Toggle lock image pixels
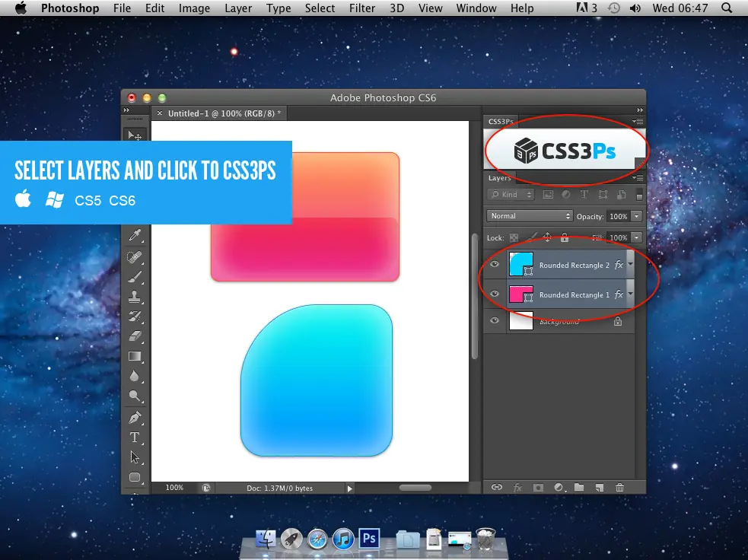 pyautogui.click(x=531, y=237)
